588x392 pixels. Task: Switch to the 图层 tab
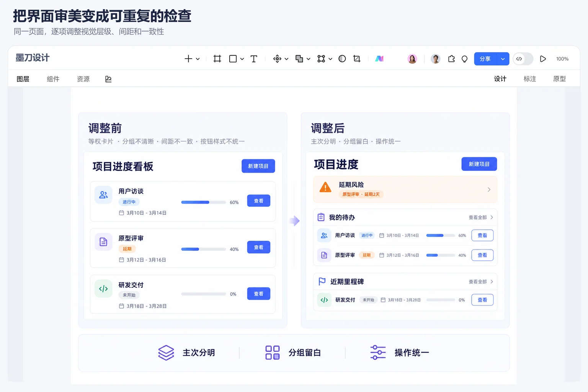coord(23,79)
